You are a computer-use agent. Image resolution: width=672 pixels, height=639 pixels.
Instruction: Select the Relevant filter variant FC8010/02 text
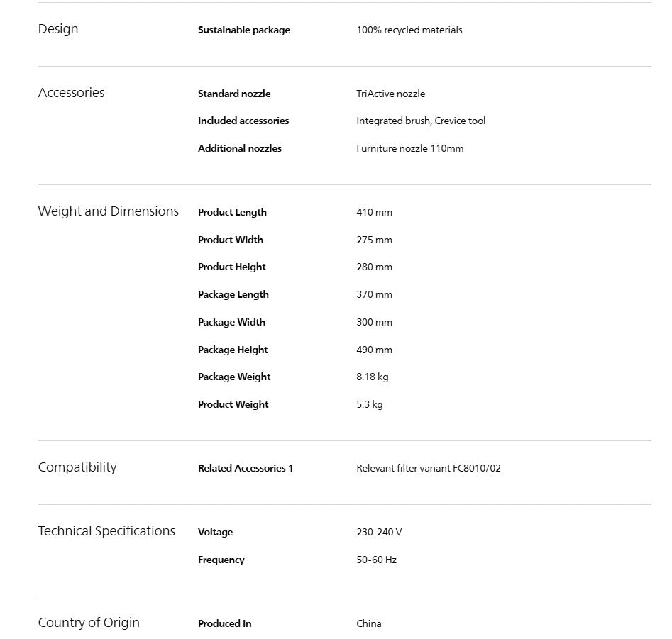pos(429,468)
